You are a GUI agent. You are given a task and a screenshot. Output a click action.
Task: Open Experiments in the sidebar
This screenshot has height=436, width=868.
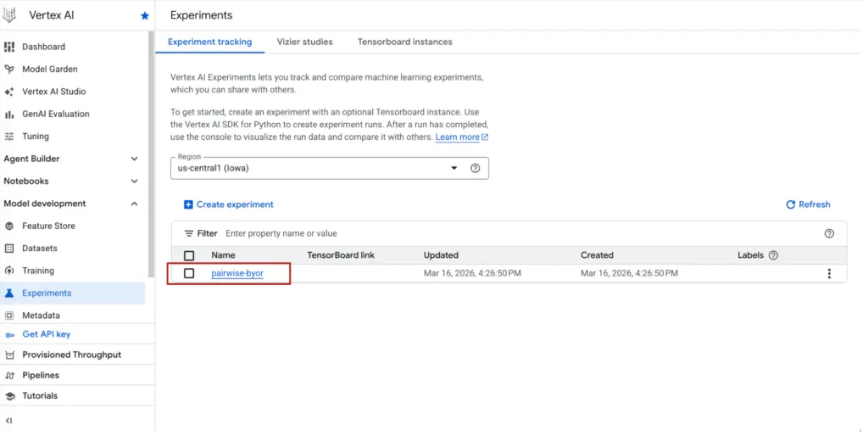73,293
